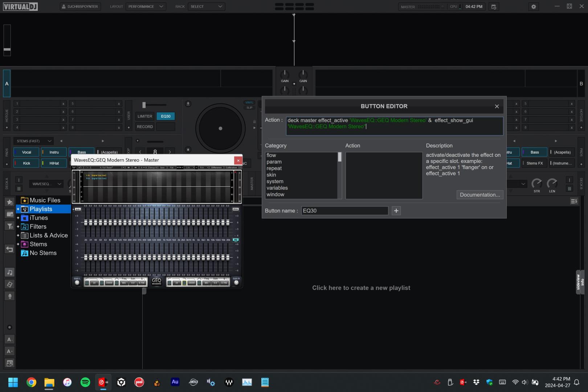Click the Windows Start button
Viewport: 588px width, 392px height.
[13, 382]
